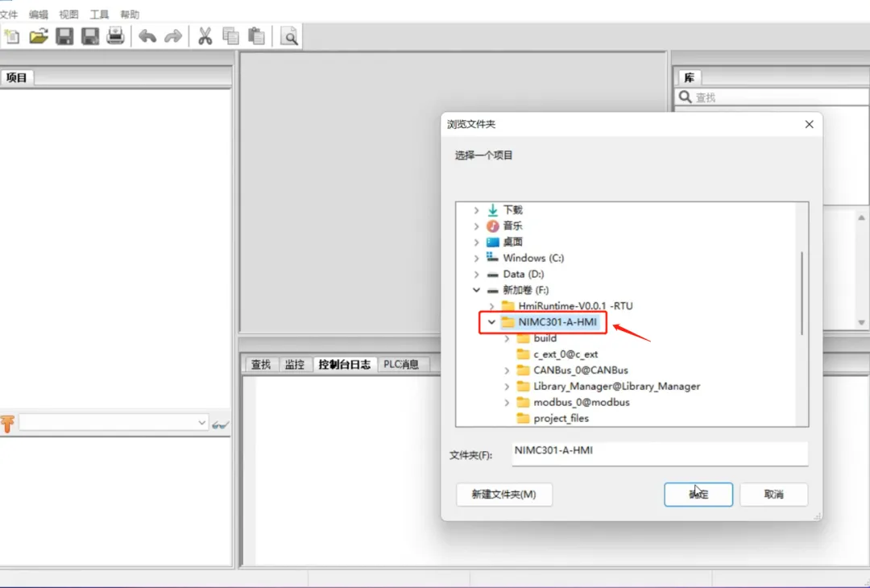Viewport: 870px width, 588px height.
Task: Expand the CANBus_0@CANBus folder
Action: coord(507,371)
